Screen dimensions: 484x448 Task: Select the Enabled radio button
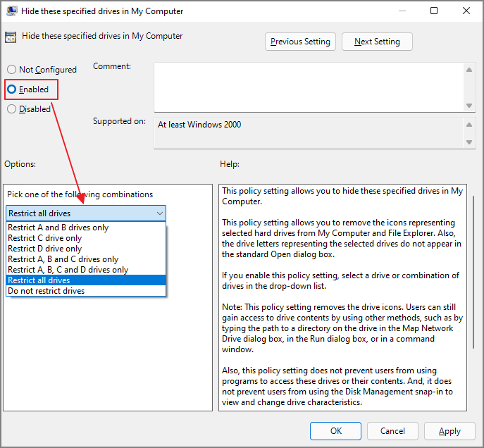(11, 89)
